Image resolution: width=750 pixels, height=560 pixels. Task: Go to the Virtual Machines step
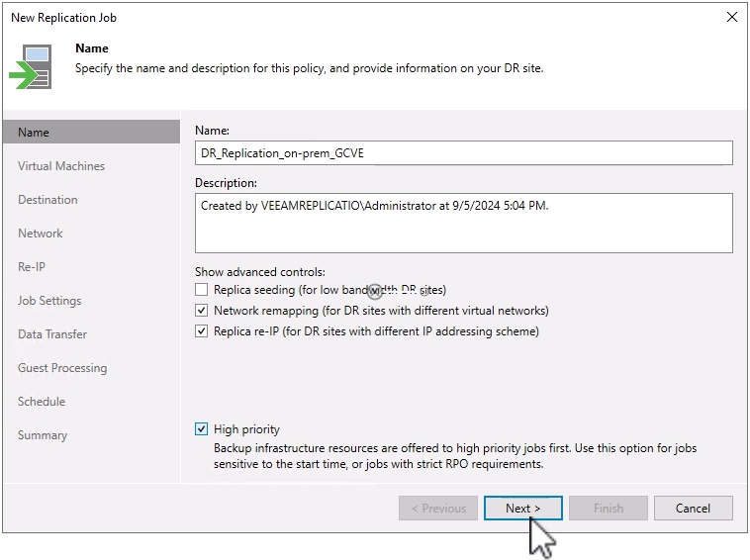click(61, 166)
